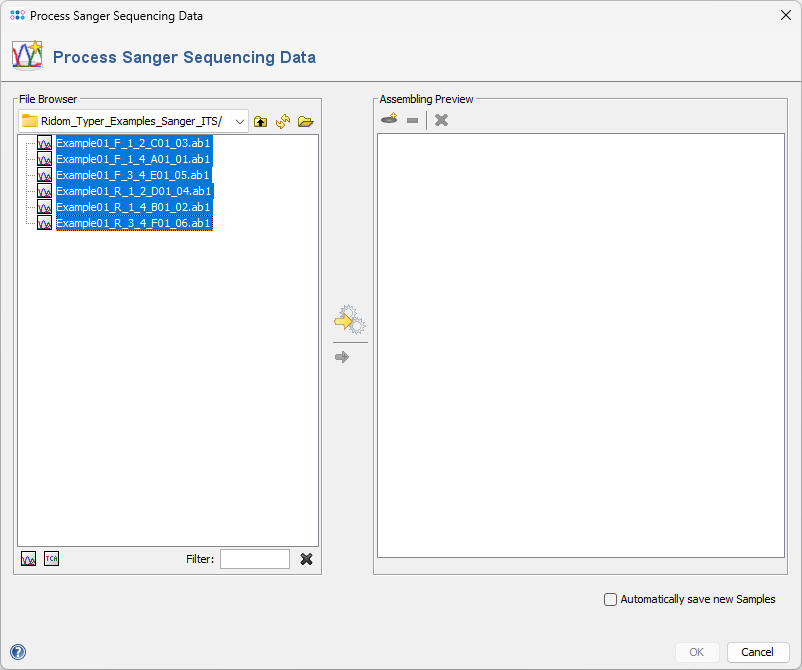Select the trace chromatogram filter icon
Screen dimensions: 802x670
pos(27,558)
